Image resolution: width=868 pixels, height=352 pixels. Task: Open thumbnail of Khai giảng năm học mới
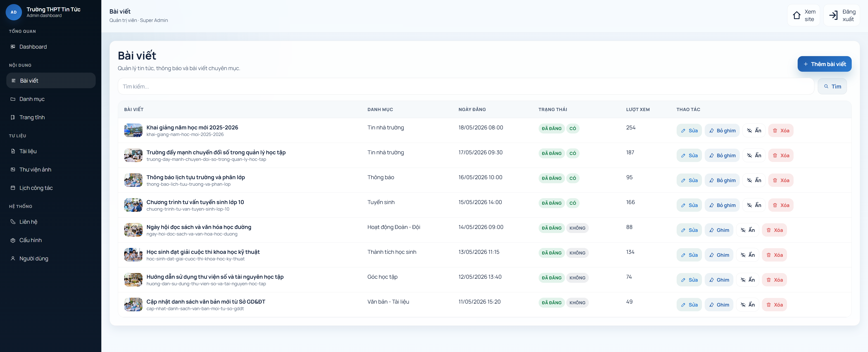(133, 131)
